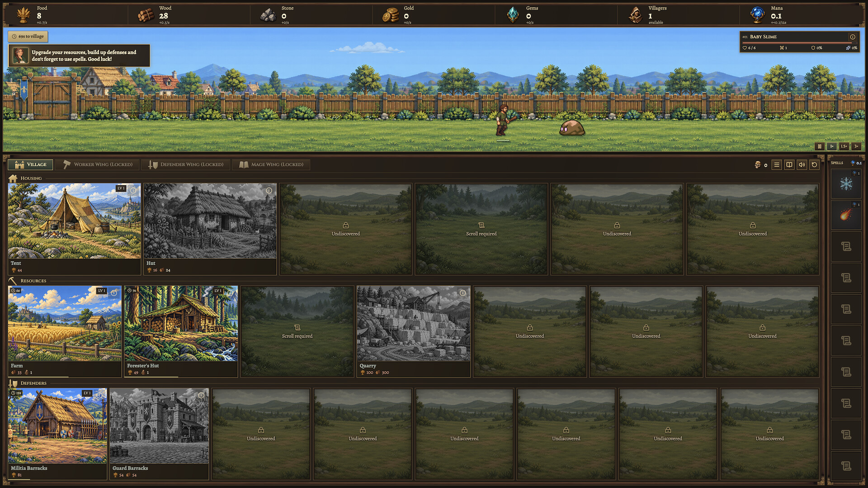Open the Hut card info icon
This screenshot has height=488, width=868.
(x=269, y=190)
